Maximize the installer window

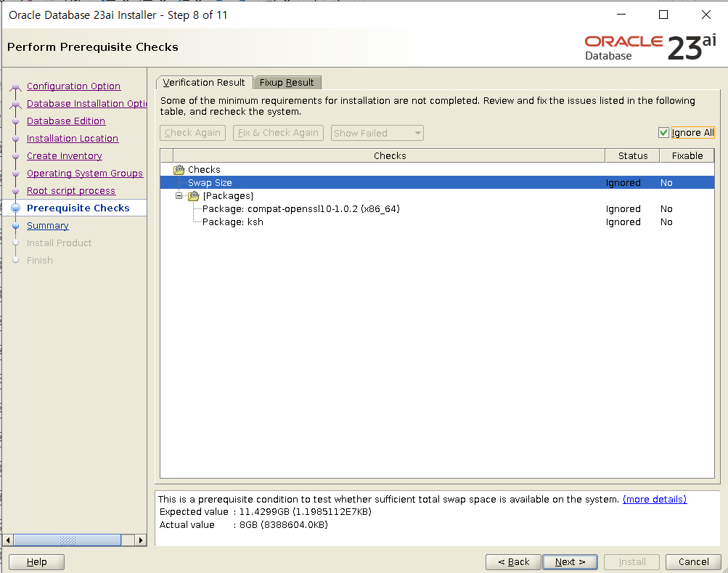663,15
